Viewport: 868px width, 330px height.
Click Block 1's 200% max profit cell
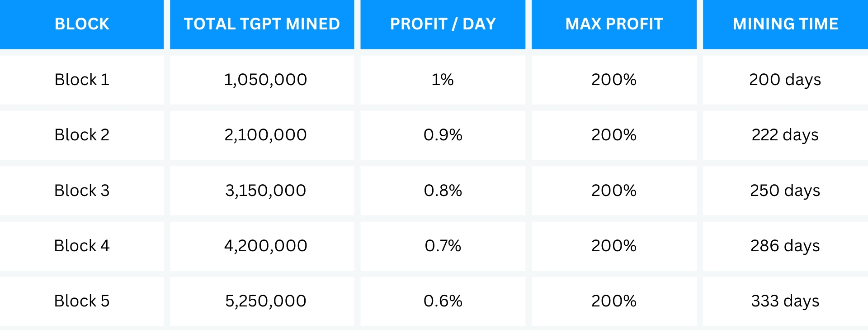point(614,80)
